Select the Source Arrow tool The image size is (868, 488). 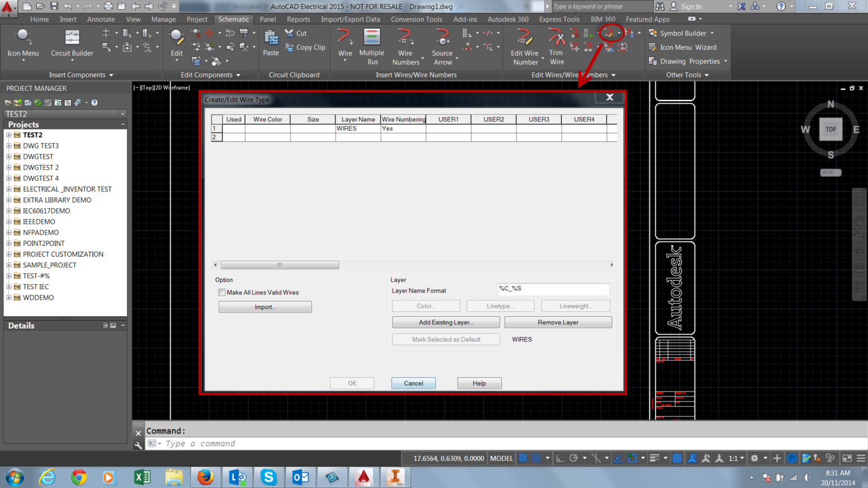pyautogui.click(x=442, y=45)
